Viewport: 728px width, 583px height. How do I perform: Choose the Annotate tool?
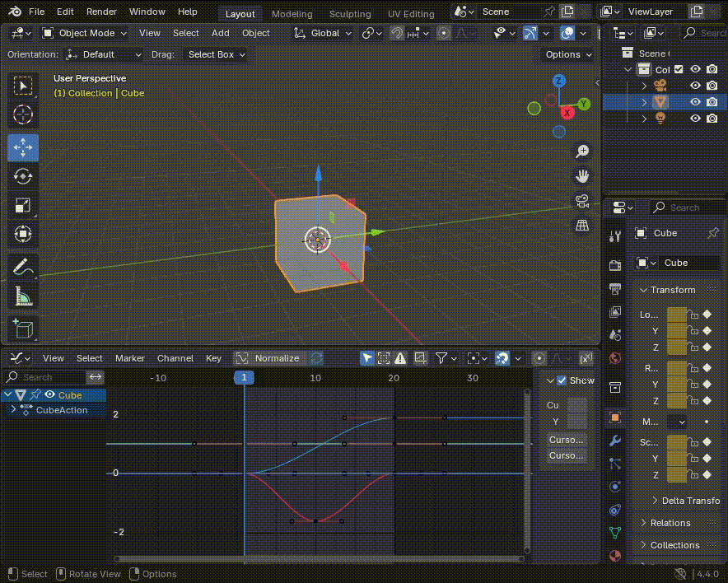(x=23, y=267)
